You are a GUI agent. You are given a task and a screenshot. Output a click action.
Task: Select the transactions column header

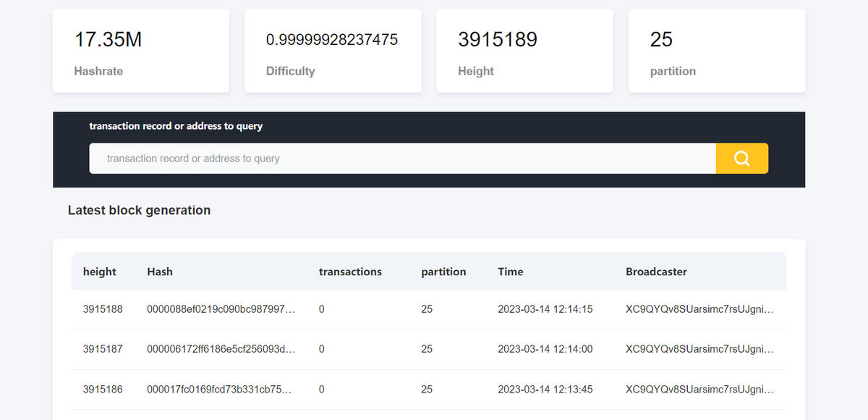click(350, 272)
